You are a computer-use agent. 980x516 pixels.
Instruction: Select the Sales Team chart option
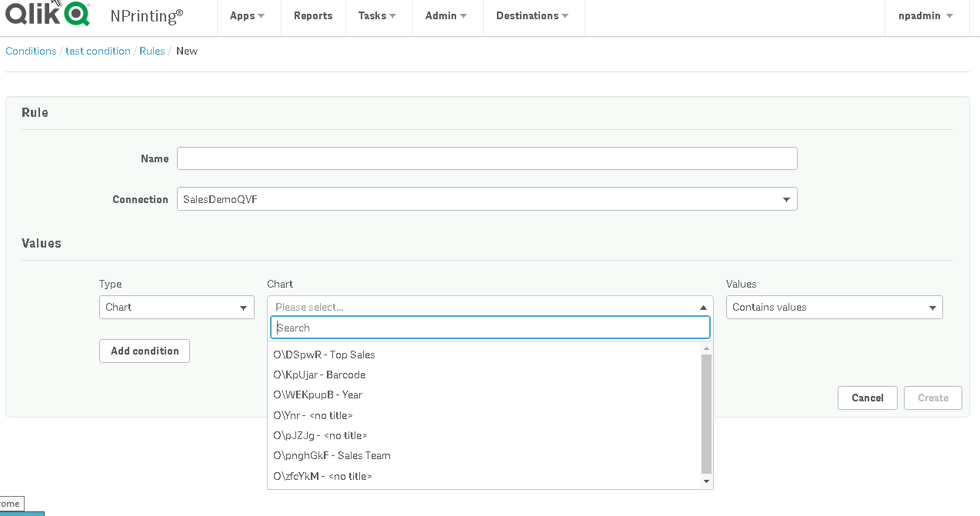pyautogui.click(x=332, y=455)
